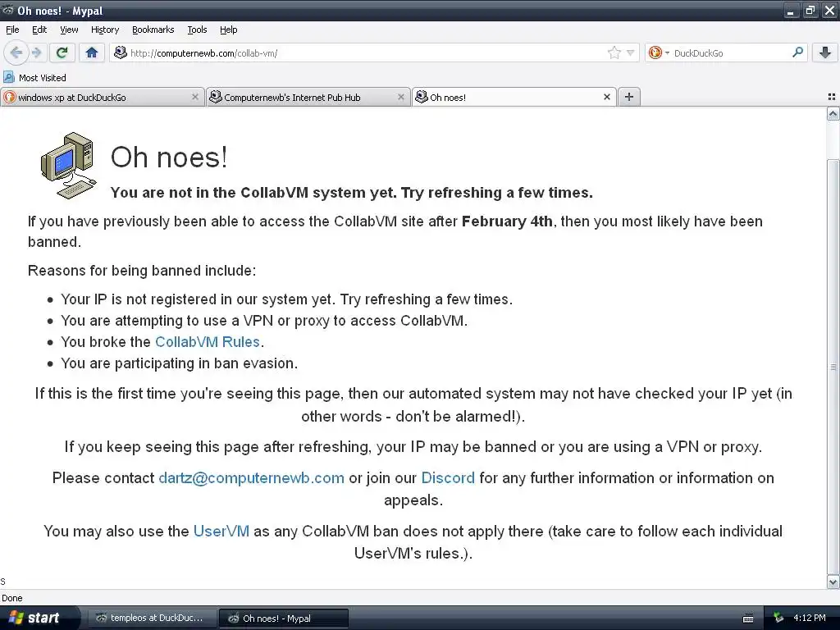Minimize the Mypal window
Screen dimensions: 840x630
point(790,10)
